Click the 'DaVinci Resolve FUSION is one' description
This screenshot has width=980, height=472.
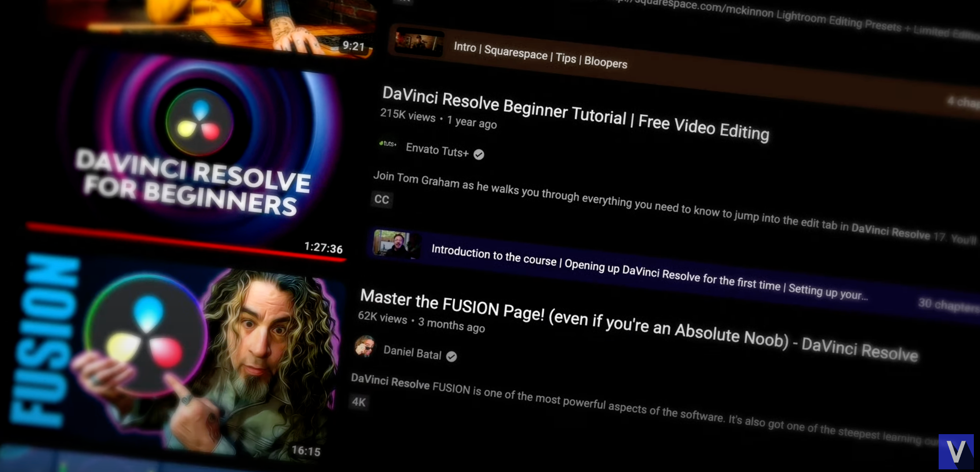[x=651, y=411]
